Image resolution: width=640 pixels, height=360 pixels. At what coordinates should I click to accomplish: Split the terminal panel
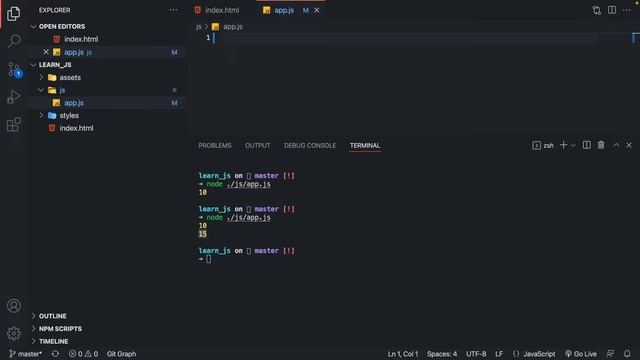tap(587, 145)
